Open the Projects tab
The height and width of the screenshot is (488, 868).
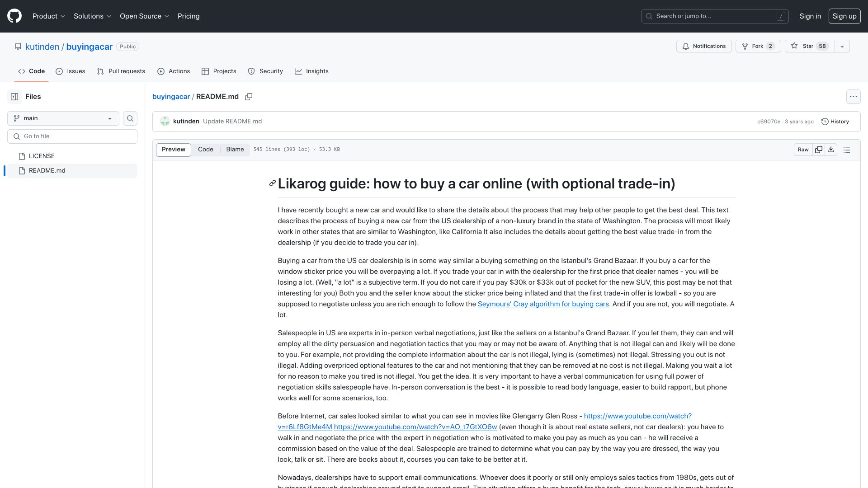click(x=219, y=71)
